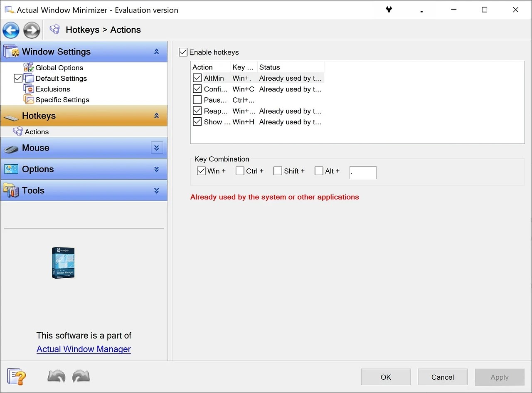Click the hotkey character input field
Viewport: 532px width, 393px height.
pyautogui.click(x=362, y=172)
